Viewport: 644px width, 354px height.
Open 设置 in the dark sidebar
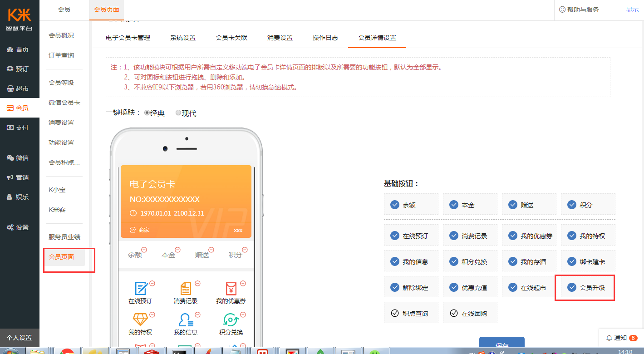(18, 227)
